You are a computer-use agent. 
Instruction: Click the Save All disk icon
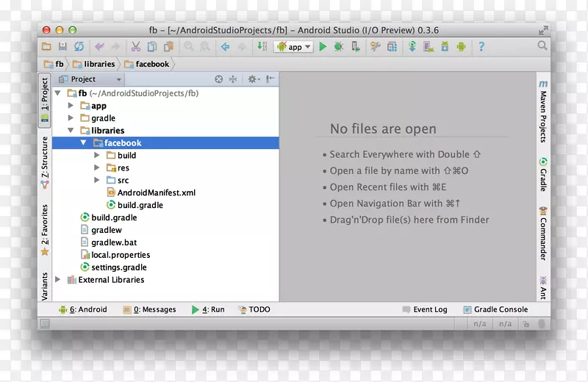point(62,46)
